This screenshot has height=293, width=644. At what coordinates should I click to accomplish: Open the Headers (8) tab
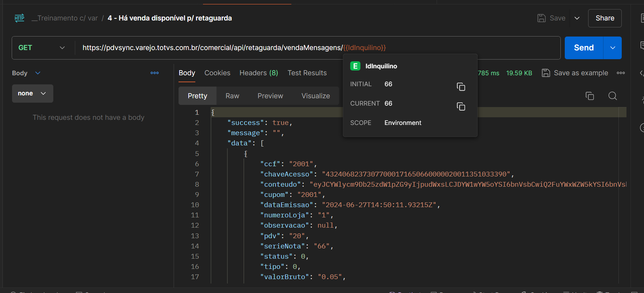tap(258, 73)
